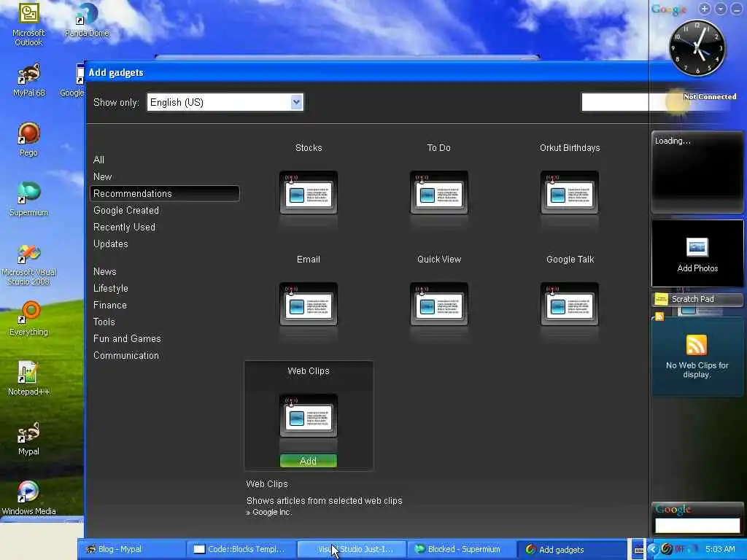The image size is (747, 560).
Task: Open Microsoft Visual Studio 2008 shortcut
Action: click(x=28, y=265)
